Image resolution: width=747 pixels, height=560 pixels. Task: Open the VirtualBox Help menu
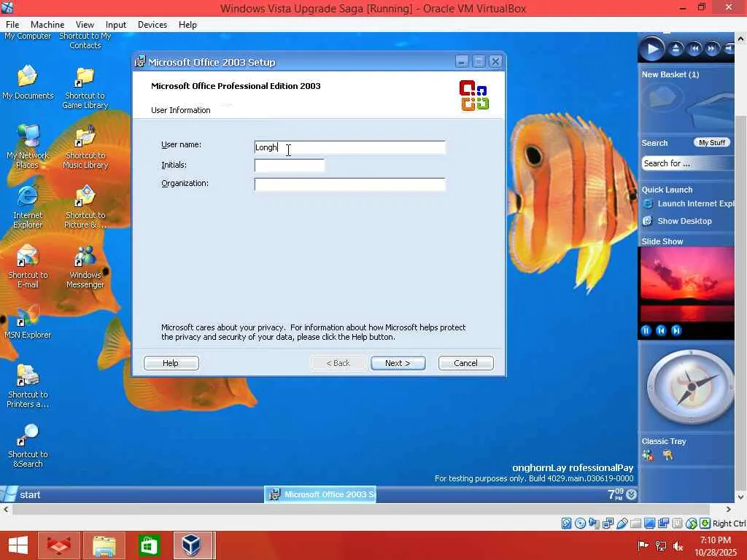(x=187, y=25)
